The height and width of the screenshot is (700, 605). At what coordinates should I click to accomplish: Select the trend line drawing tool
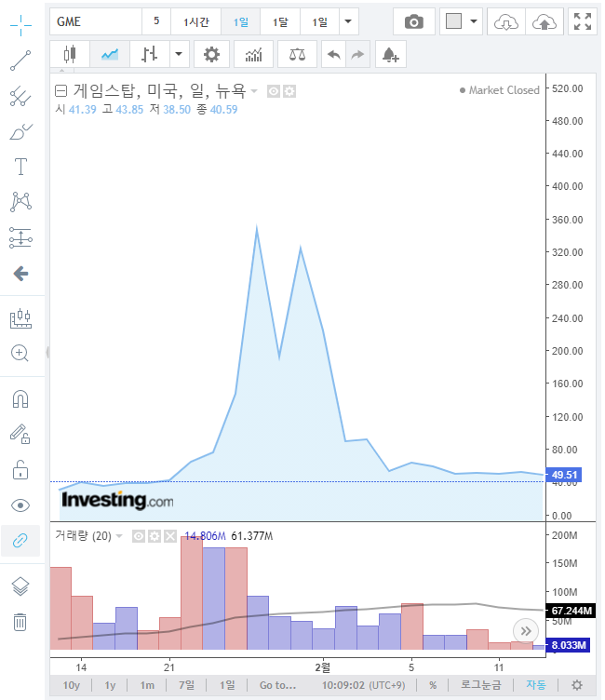[20, 61]
